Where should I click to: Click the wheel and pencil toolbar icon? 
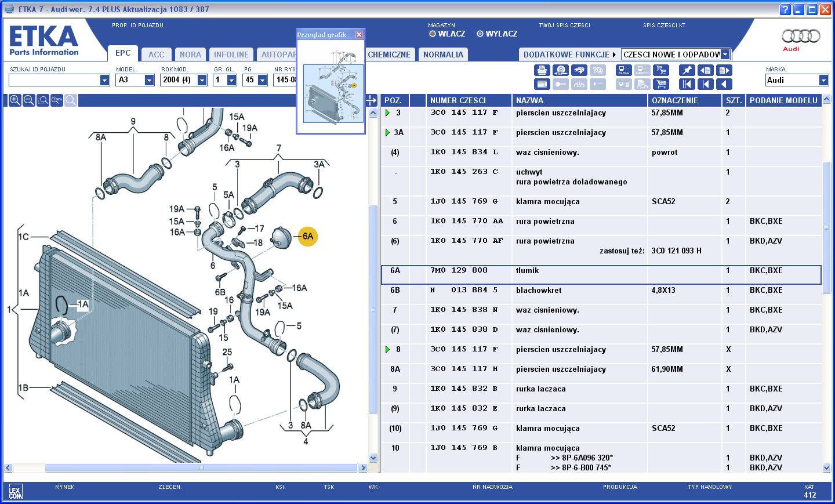(560, 70)
